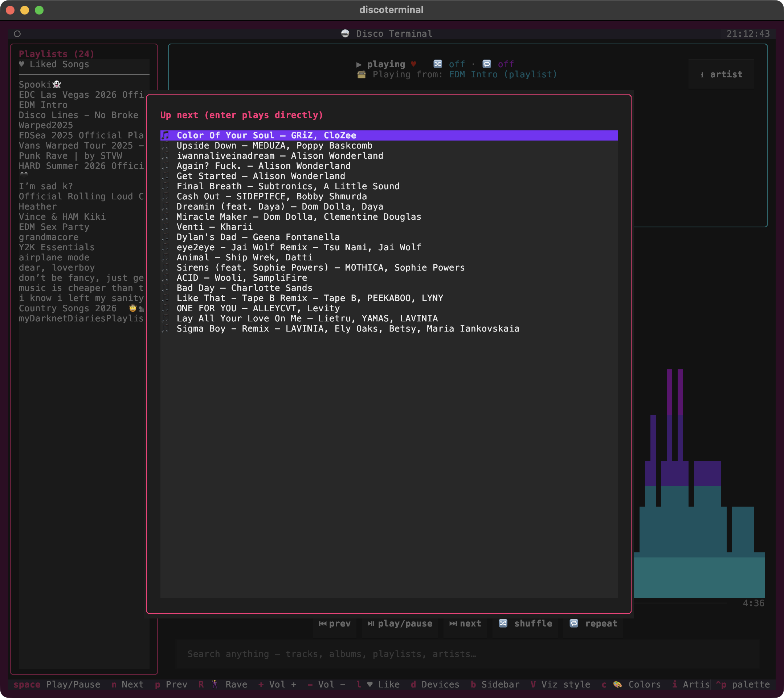Select iwannaliveinadream – Alison Wonderland

click(389, 155)
